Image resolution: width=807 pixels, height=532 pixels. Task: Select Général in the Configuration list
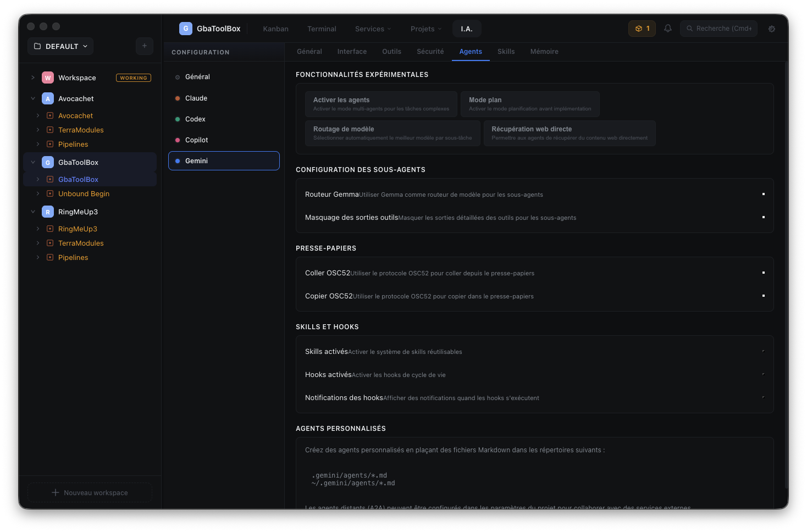click(224, 77)
